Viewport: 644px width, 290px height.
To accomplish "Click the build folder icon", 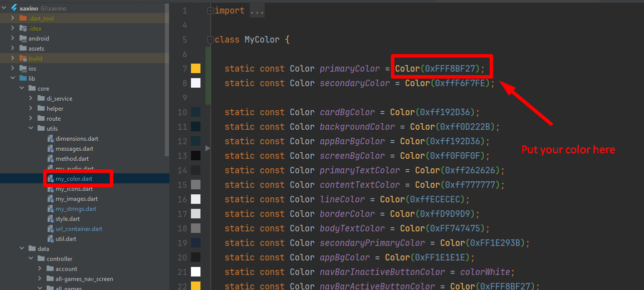I will [x=23, y=59].
